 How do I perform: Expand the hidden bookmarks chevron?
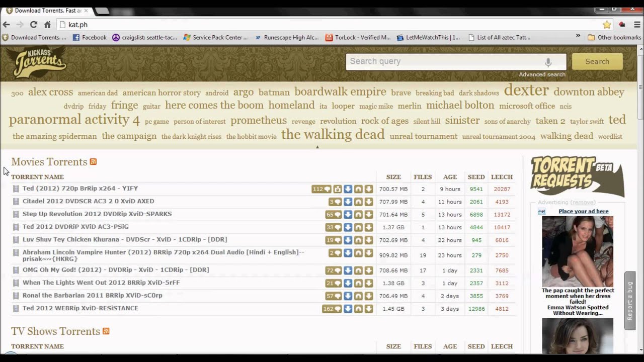(x=578, y=36)
